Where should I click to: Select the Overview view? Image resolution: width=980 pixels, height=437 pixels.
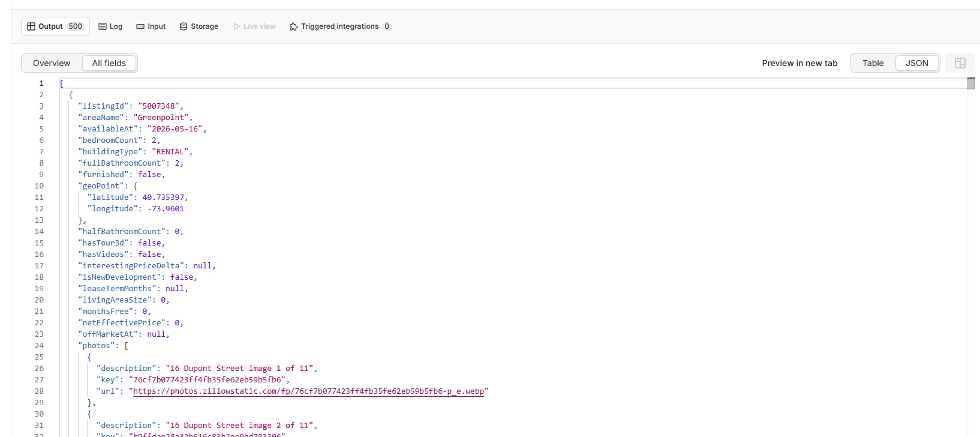(x=52, y=63)
